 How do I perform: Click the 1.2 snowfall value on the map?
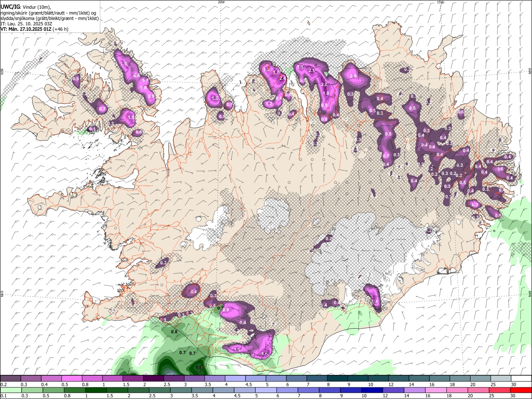269,104
